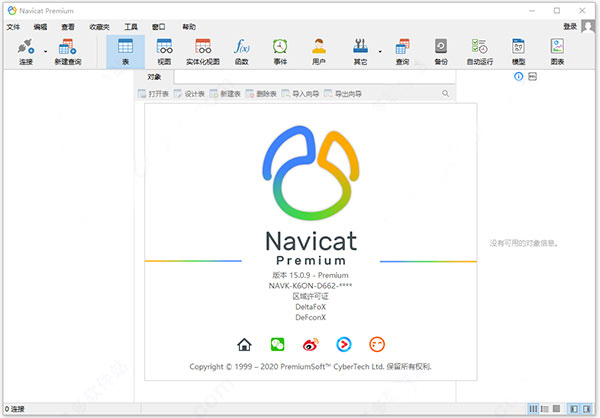The image size is (600, 418).
Task: Select the Table toolbar button
Action: (x=126, y=52)
